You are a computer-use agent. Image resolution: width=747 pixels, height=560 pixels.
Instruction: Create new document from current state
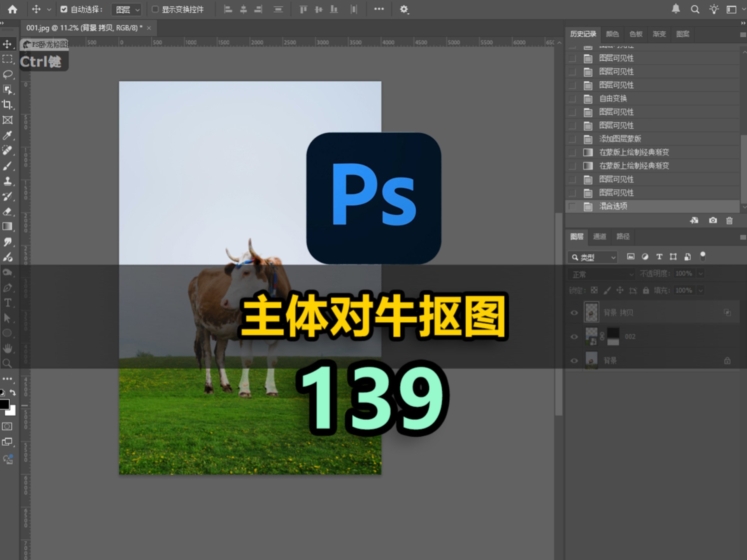coord(694,220)
